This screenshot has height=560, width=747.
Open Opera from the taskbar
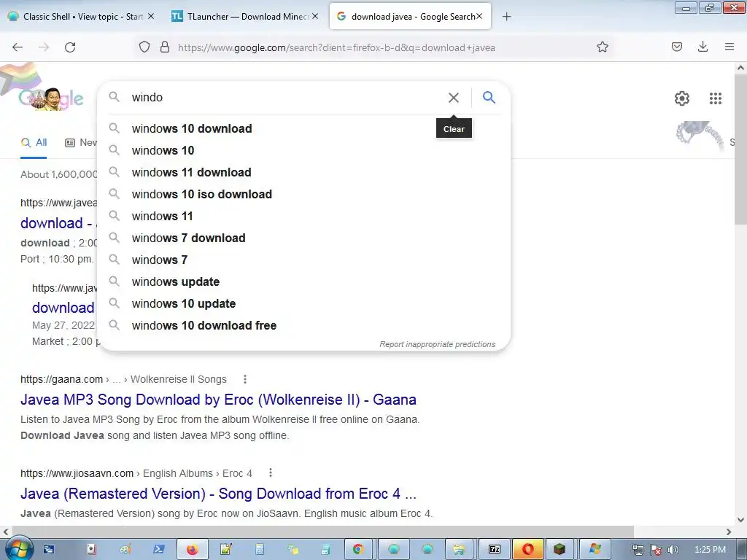tap(528, 550)
